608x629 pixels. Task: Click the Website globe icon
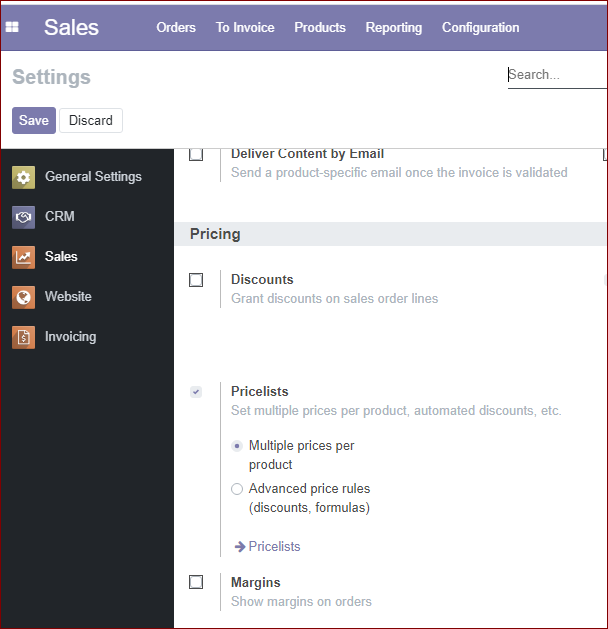(x=23, y=297)
